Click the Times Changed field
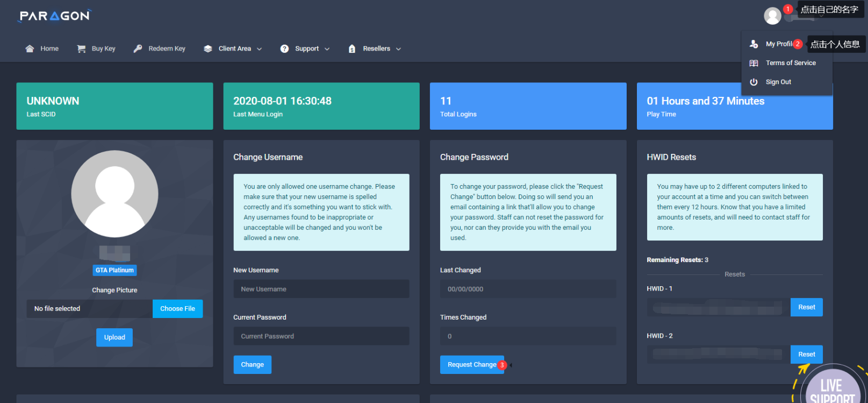This screenshot has width=868, height=403. 528,336
